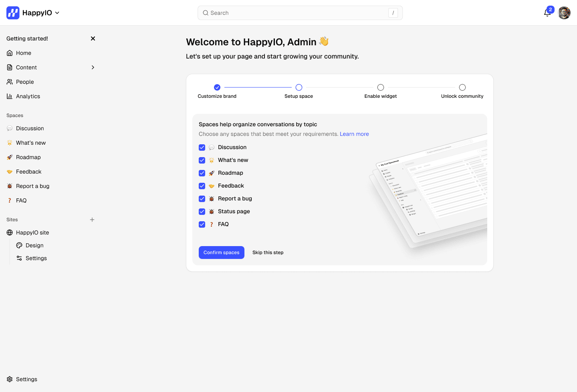
Task: Open the Report a bug space
Action: pyautogui.click(x=33, y=186)
